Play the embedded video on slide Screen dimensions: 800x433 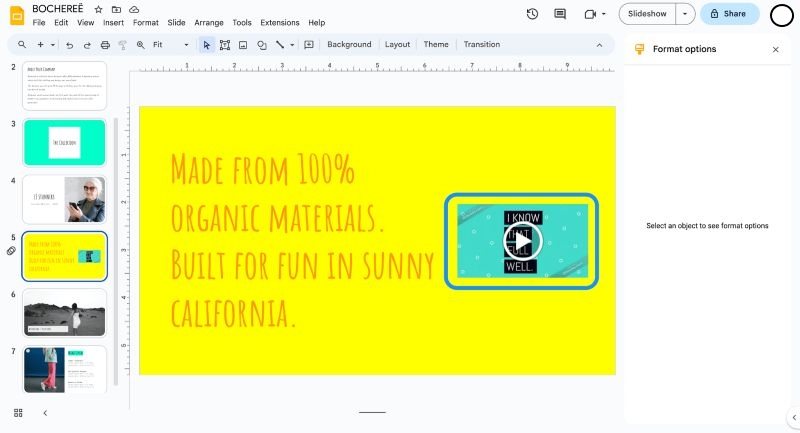521,241
